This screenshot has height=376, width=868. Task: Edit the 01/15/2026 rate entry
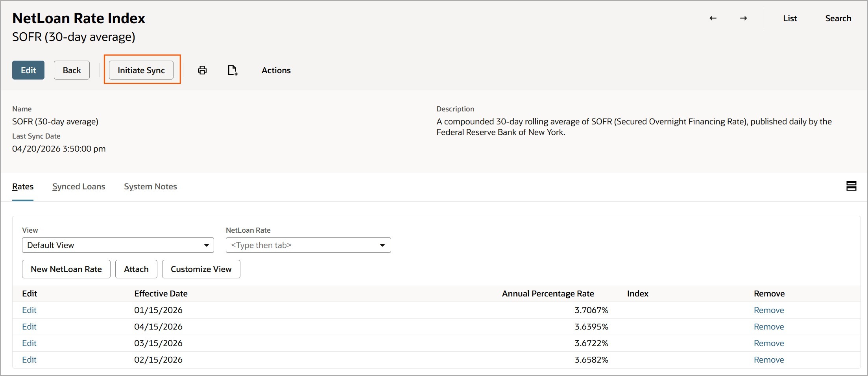coord(29,310)
